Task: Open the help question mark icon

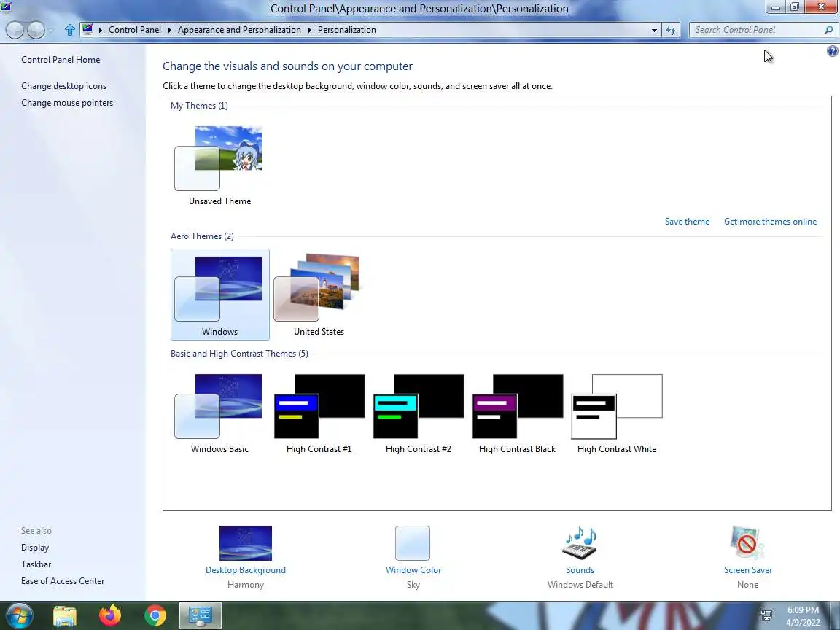Action: coord(832,51)
